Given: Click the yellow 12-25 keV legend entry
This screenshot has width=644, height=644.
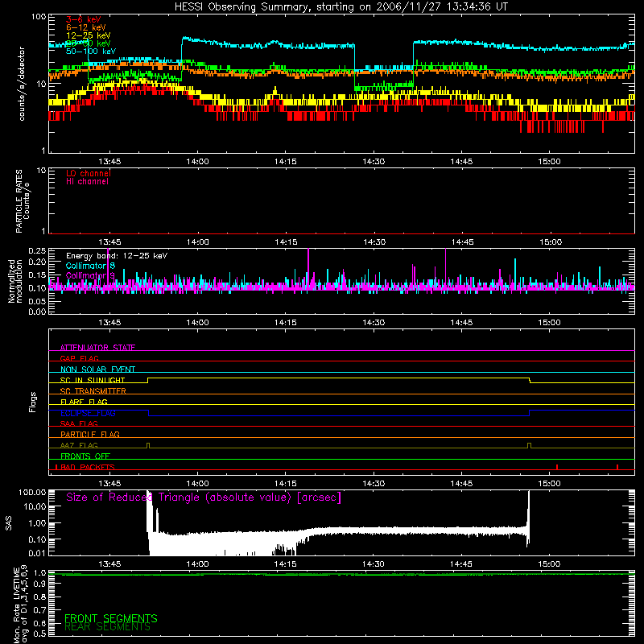Looking at the screenshot, I should click(88, 35).
